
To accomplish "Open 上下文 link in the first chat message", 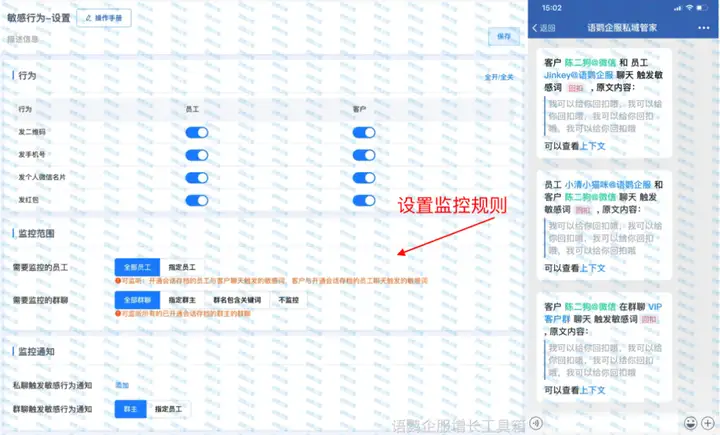I will click(595, 146).
